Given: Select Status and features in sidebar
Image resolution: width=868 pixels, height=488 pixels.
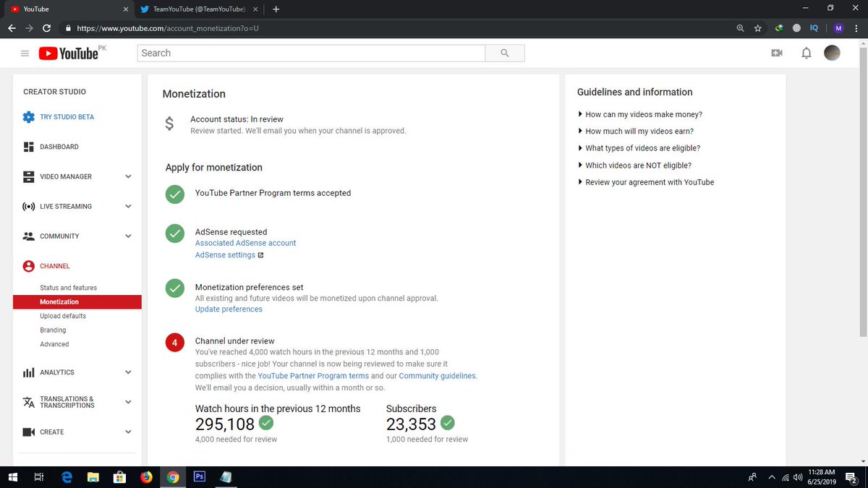Looking at the screenshot, I should pos(68,288).
